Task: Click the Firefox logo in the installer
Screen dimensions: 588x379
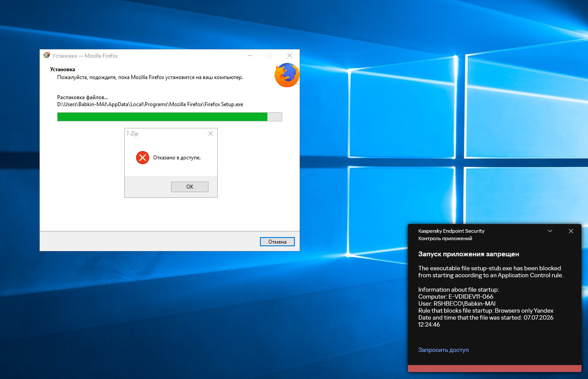Action: (287, 75)
